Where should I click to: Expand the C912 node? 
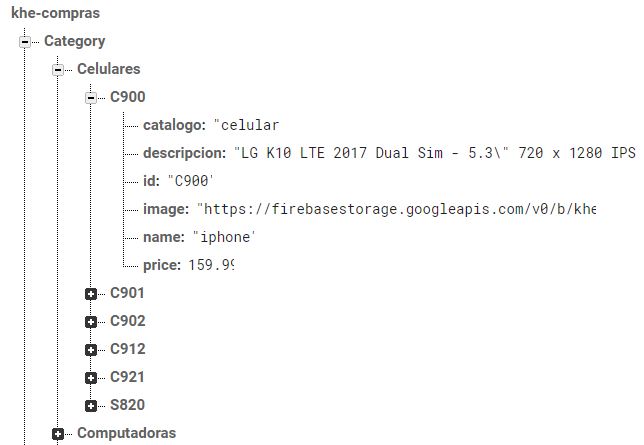pos(91,350)
